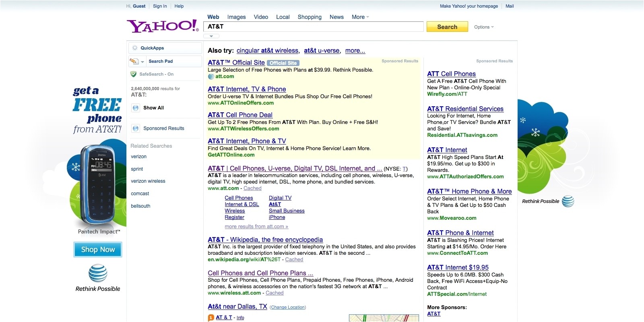
Task: Switch to the Shopping search tab
Action: (309, 17)
